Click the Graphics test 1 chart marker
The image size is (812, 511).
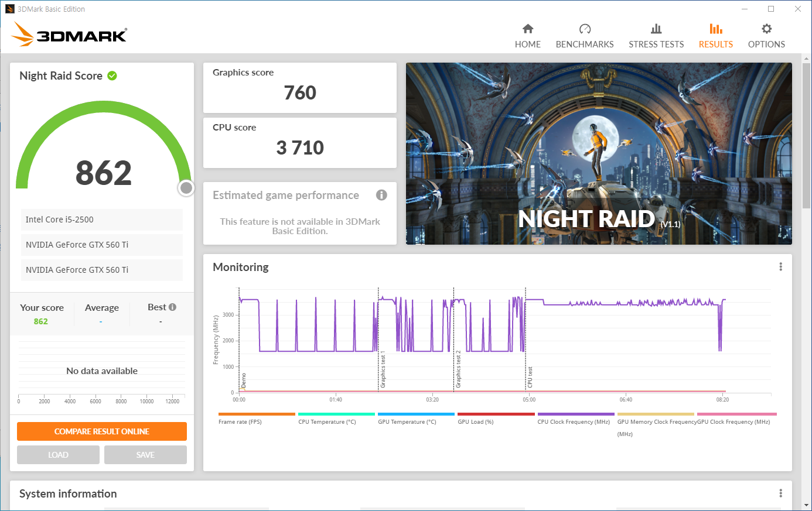(x=383, y=371)
